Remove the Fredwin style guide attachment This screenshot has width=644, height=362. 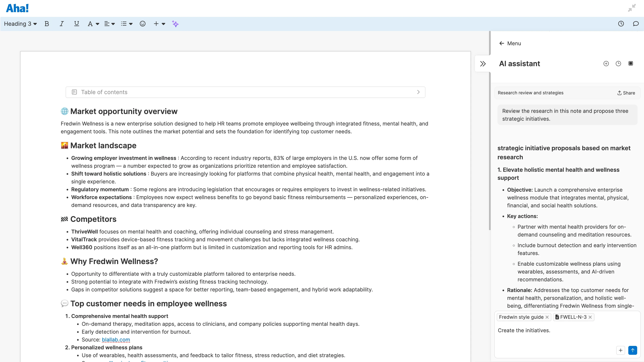(547, 317)
